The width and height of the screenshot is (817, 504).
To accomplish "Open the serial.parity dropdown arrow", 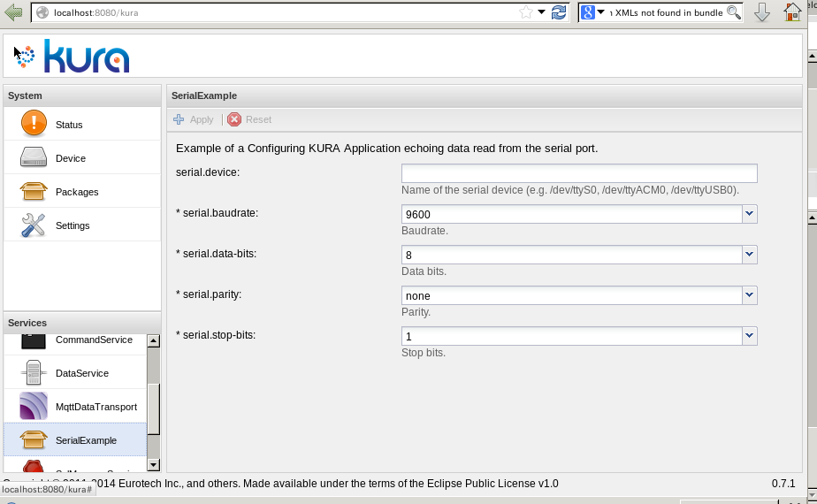I will coord(749,295).
